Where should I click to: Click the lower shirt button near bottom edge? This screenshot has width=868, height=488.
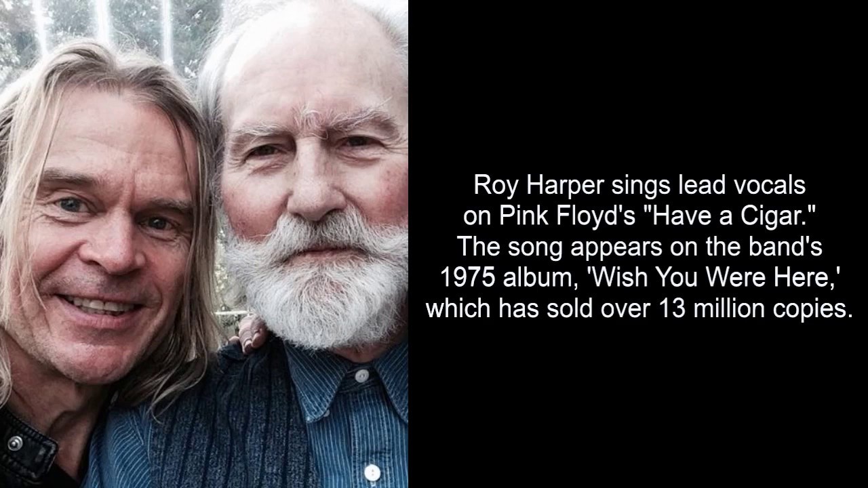tap(372, 472)
